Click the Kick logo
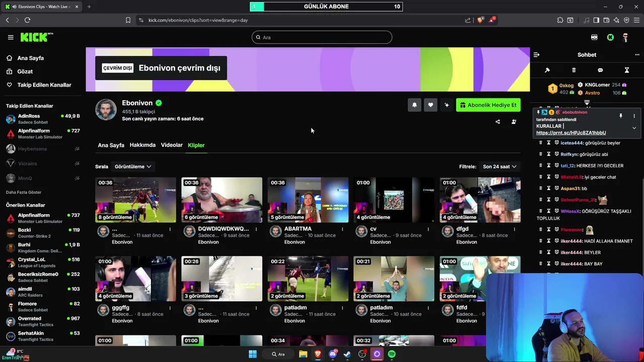 (36, 37)
